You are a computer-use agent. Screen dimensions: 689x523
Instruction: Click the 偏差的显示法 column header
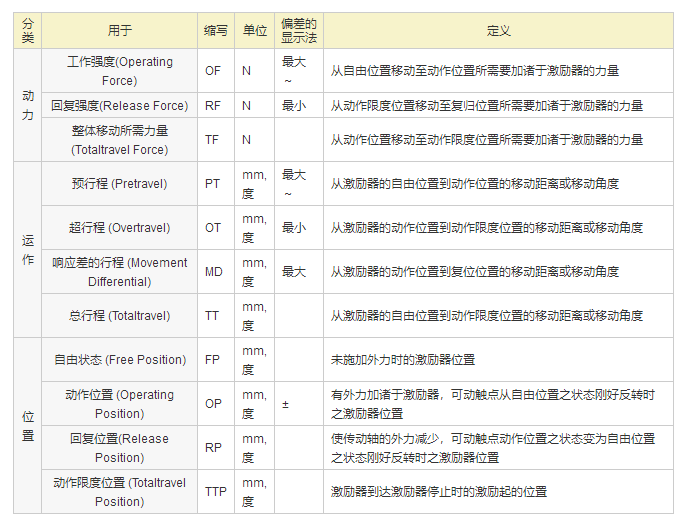(x=299, y=31)
